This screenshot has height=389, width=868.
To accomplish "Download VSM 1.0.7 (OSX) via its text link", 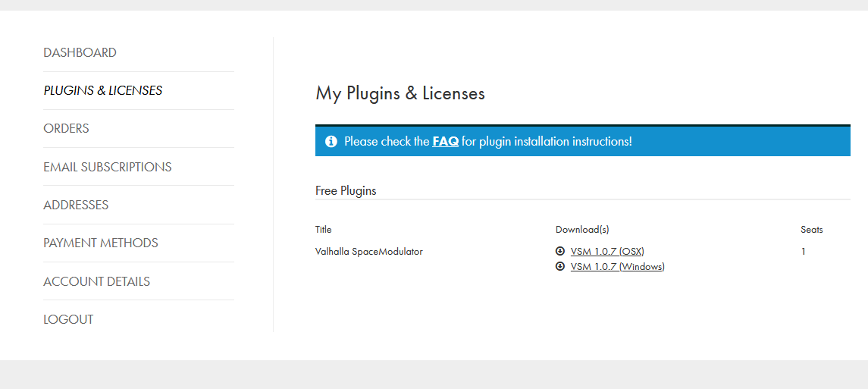I will 607,252.
